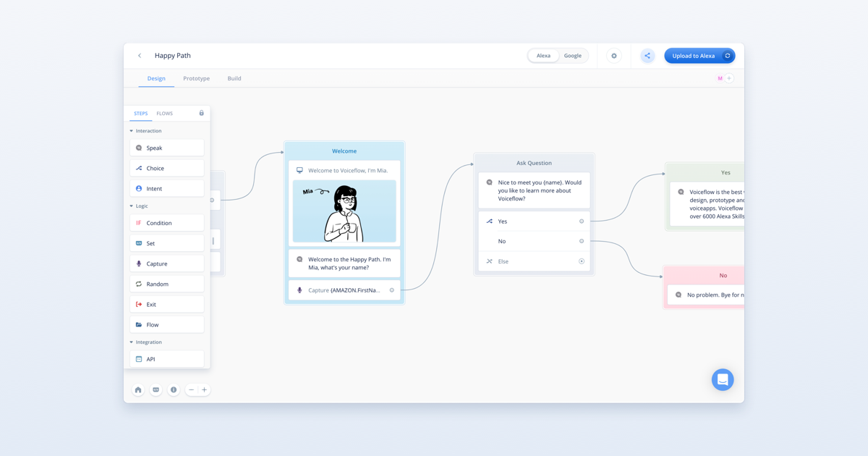The width and height of the screenshot is (868, 456).
Task: Select the Speak step
Action: [x=167, y=148]
